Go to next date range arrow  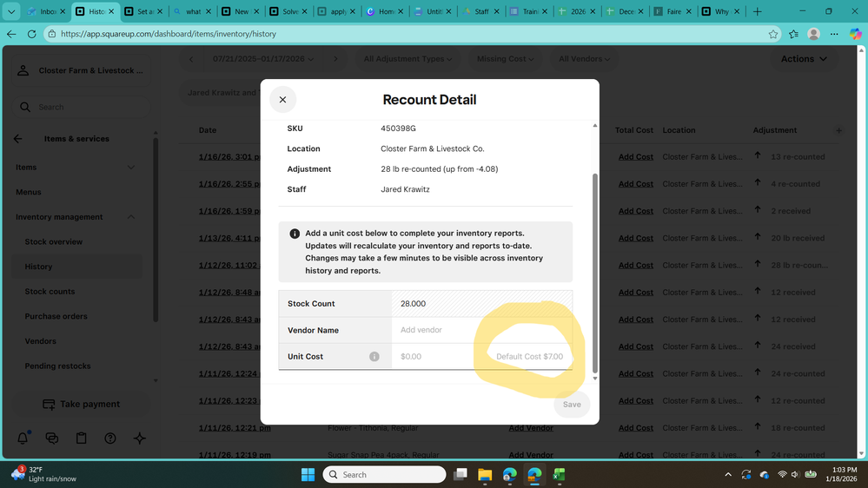click(335, 59)
